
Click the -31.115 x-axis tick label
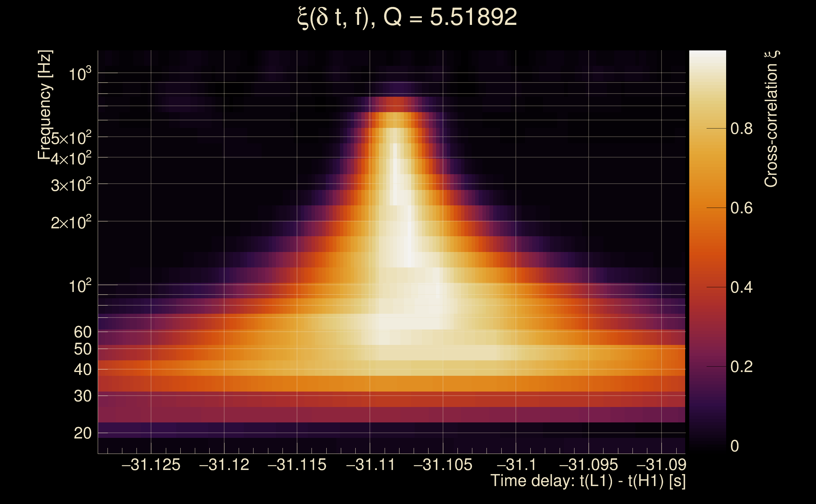pyautogui.click(x=297, y=465)
